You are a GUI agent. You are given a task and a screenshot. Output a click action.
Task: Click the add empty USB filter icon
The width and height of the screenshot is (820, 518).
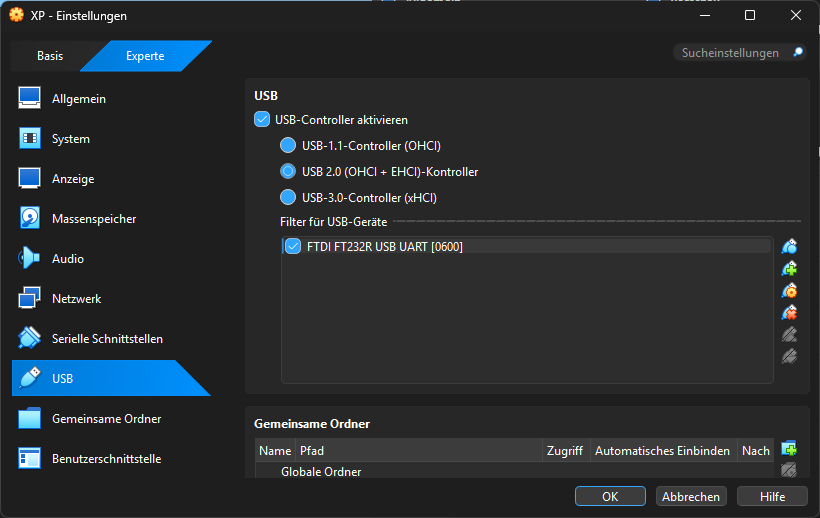tap(789, 247)
